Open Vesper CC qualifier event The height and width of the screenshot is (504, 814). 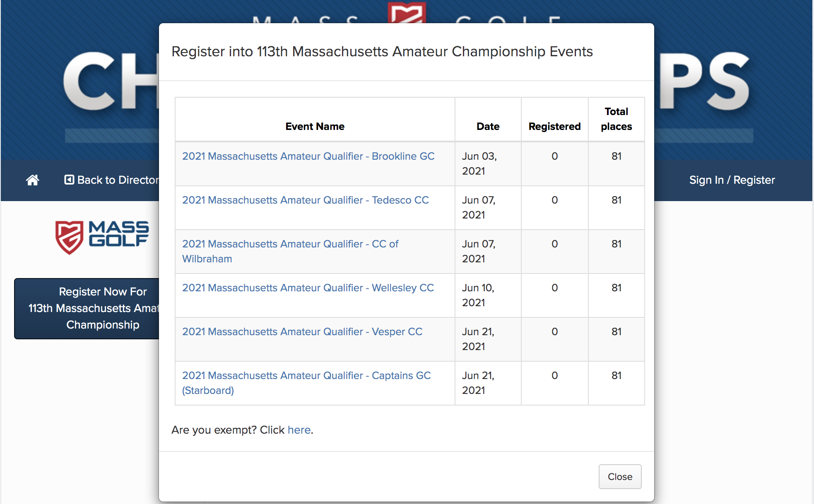[302, 331]
